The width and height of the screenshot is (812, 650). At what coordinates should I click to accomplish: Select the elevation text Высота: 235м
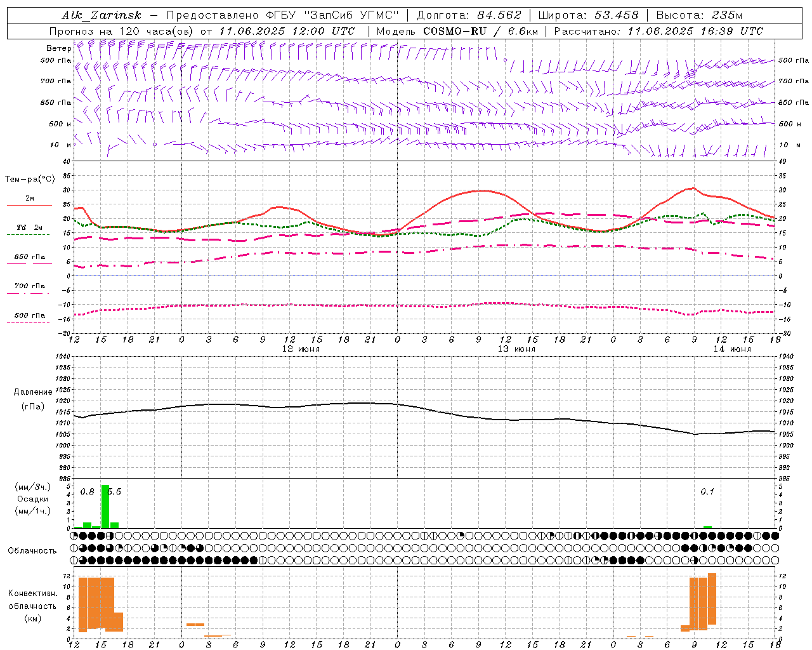point(699,15)
